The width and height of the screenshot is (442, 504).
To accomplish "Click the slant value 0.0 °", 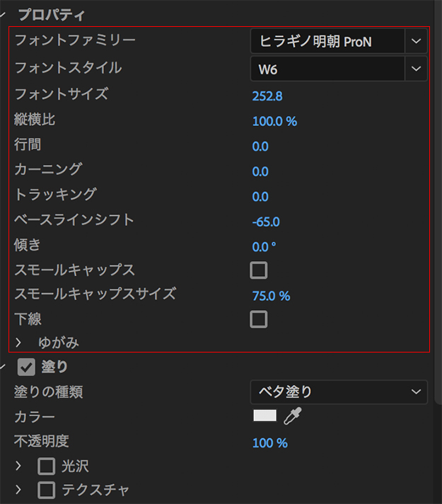I will [264, 247].
